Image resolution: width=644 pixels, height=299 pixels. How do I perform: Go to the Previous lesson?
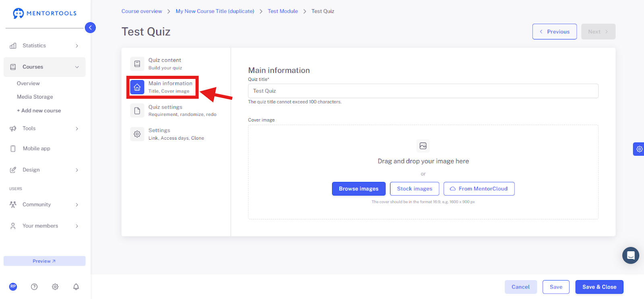[x=555, y=32]
